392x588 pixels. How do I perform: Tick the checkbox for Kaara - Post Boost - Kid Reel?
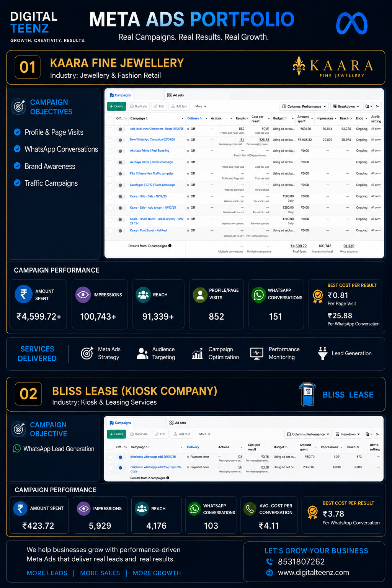click(x=110, y=231)
